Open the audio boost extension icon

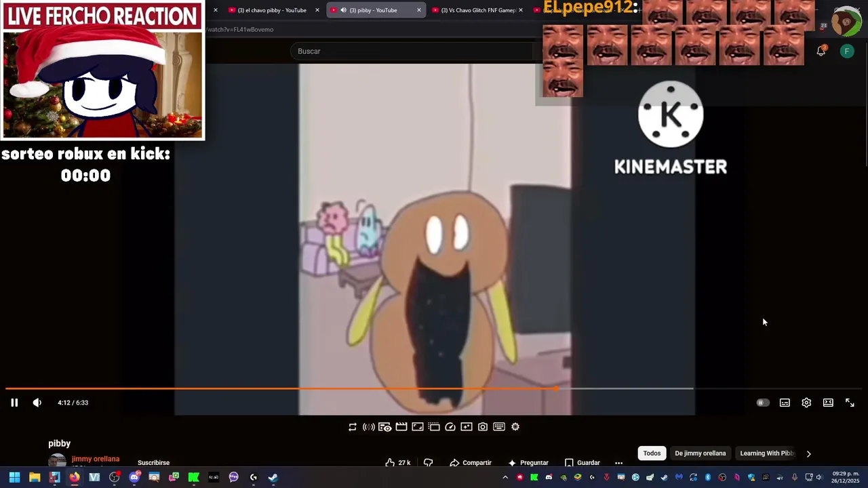click(x=369, y=426)
